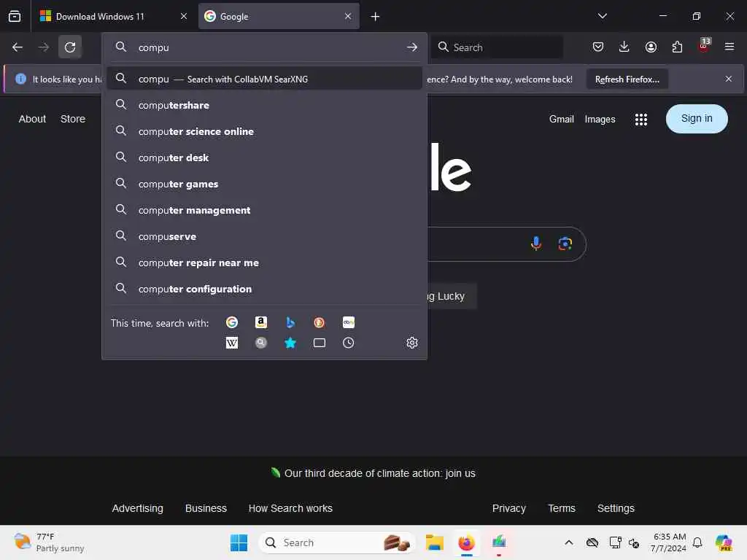Open notification center bell icon

click(x=697, y=542)
